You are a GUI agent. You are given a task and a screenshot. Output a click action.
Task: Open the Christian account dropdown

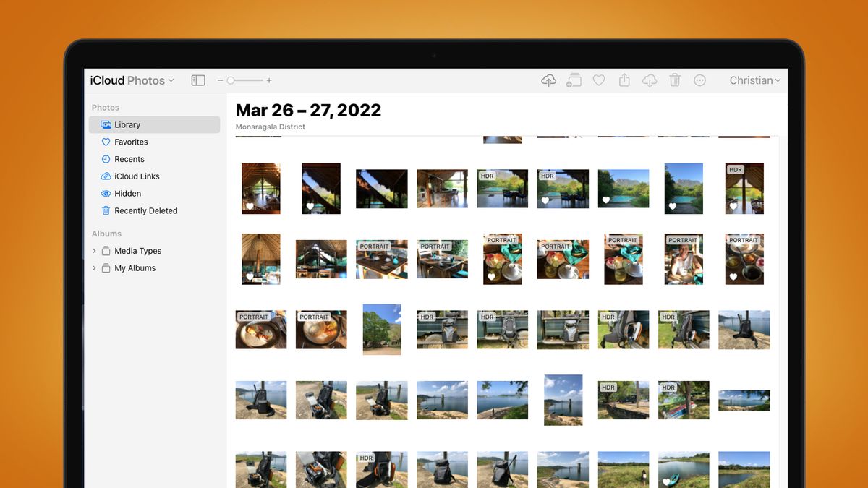pyautogui.click(x=754, y=80)
